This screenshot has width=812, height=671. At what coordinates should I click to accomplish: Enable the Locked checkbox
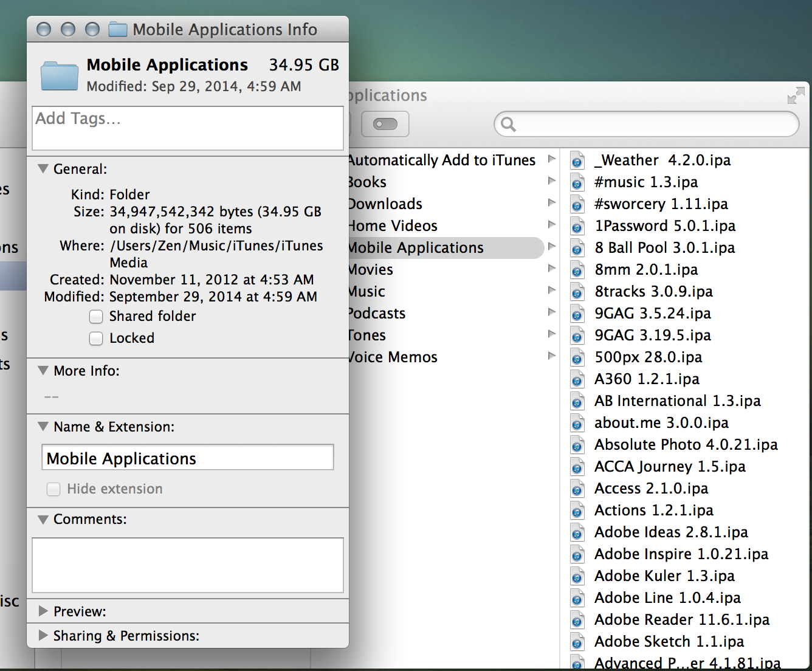[96, 339]
